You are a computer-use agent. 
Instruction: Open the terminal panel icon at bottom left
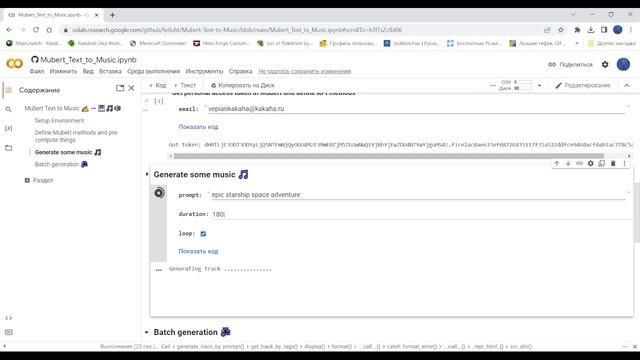point(9,332)
